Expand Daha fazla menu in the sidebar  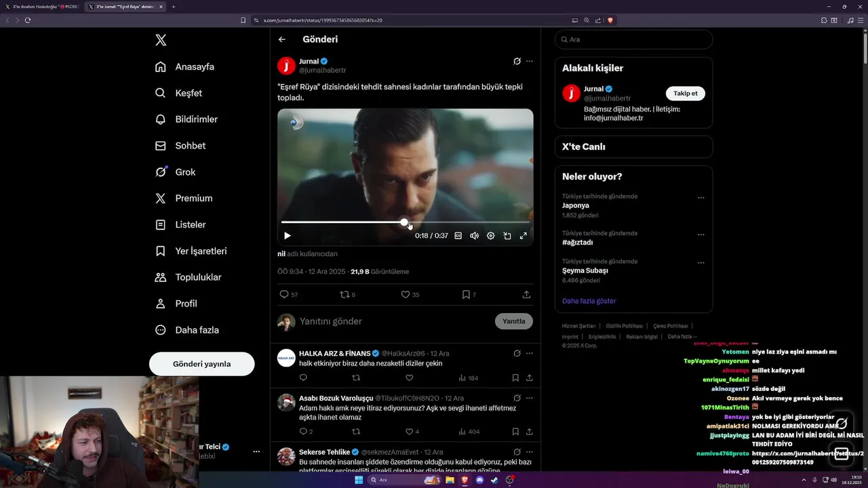[x=186, y=330]
